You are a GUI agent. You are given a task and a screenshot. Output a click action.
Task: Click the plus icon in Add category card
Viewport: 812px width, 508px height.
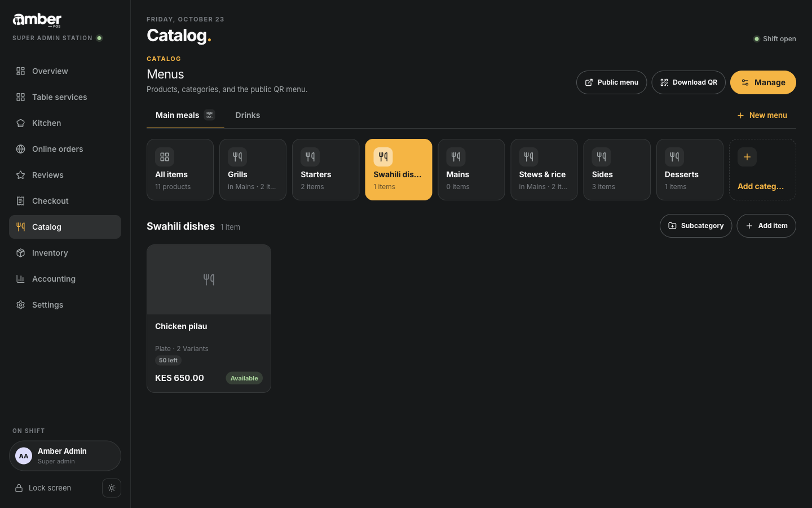(747, 157)
